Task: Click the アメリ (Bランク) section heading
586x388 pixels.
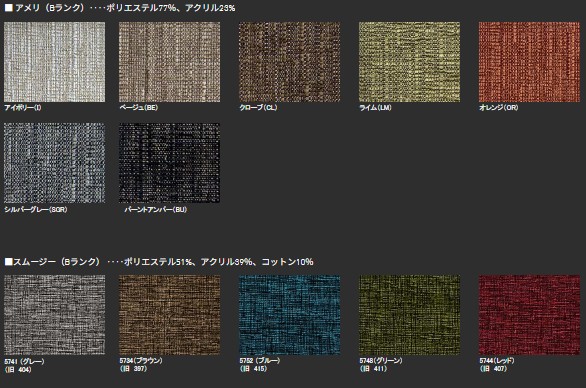Action: coord(50,8)
